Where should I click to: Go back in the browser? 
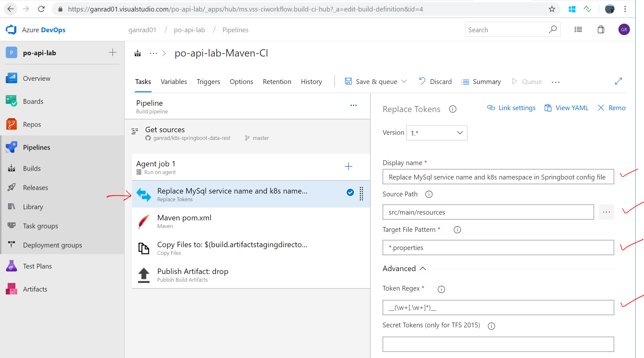11,9
